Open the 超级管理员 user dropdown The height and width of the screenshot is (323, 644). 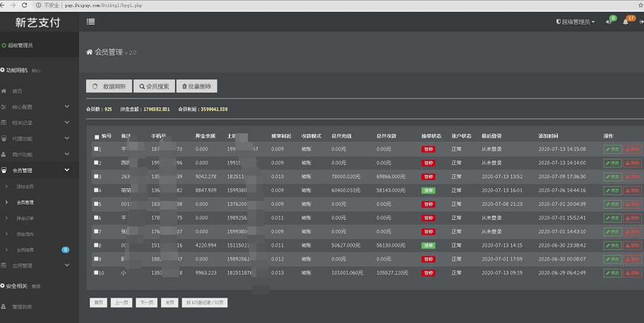pos(576,22)
